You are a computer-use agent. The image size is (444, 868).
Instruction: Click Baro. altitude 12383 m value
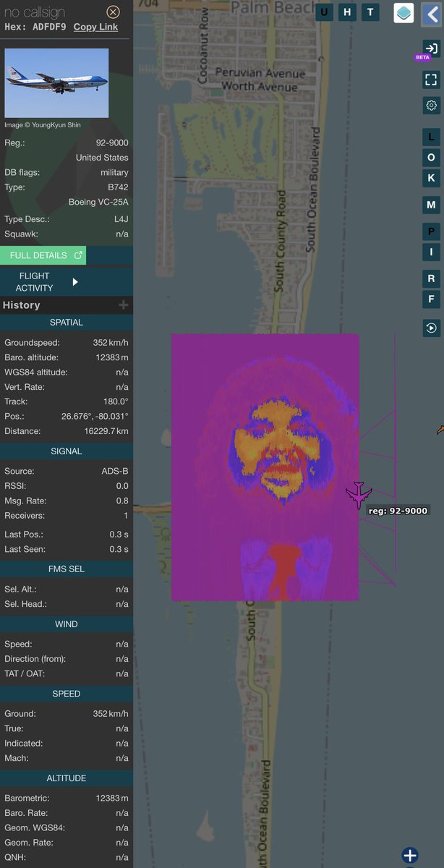click(x=111, y=357)
